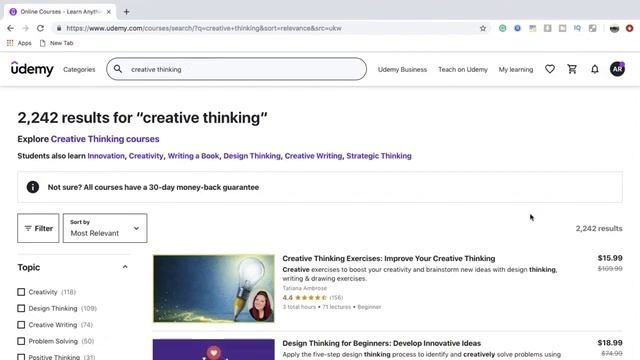Check the Creative Writing (74) checkbox
This screenshot has height=360, width=640.
pyautogui.click(x=21, y=324)
